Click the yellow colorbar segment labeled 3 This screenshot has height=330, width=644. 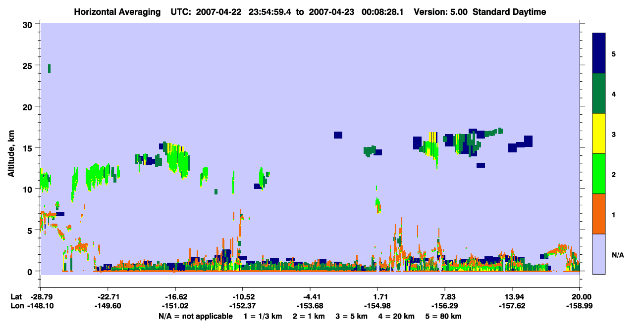tap(599, 134)
